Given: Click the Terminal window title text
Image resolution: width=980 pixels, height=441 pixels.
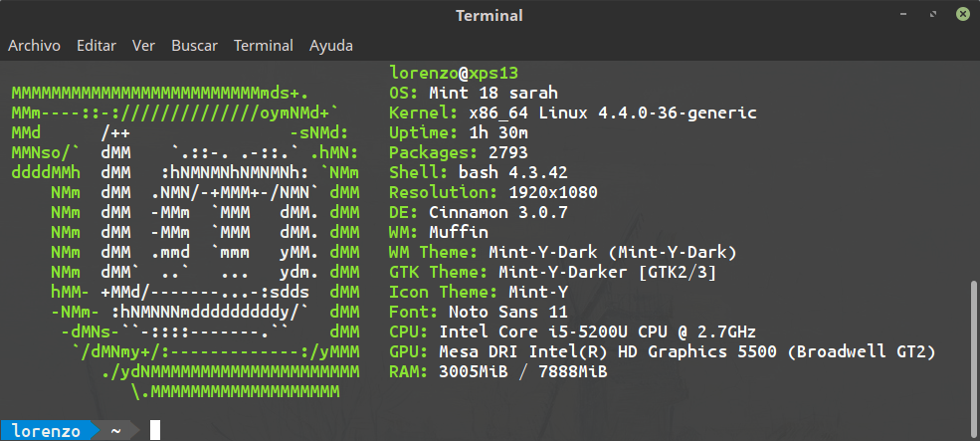Looking at the screenshot, I should pyautogui.click(x=490, y=15).
